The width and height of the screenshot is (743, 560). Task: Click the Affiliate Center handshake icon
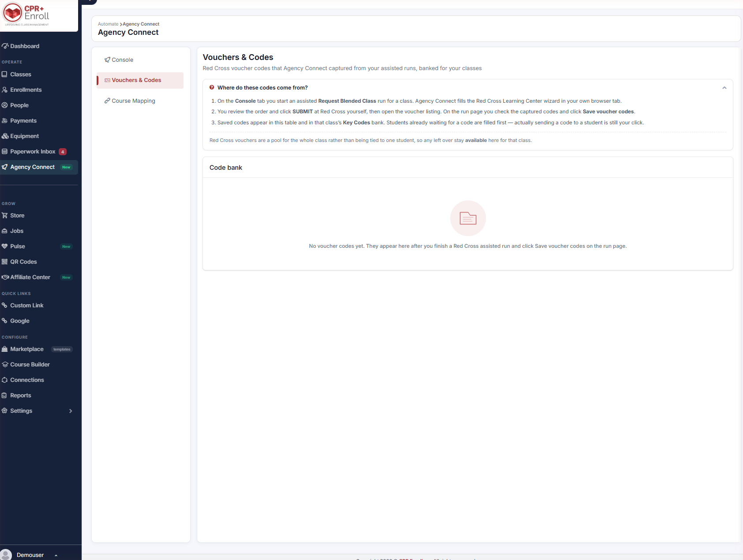(5, 277)
